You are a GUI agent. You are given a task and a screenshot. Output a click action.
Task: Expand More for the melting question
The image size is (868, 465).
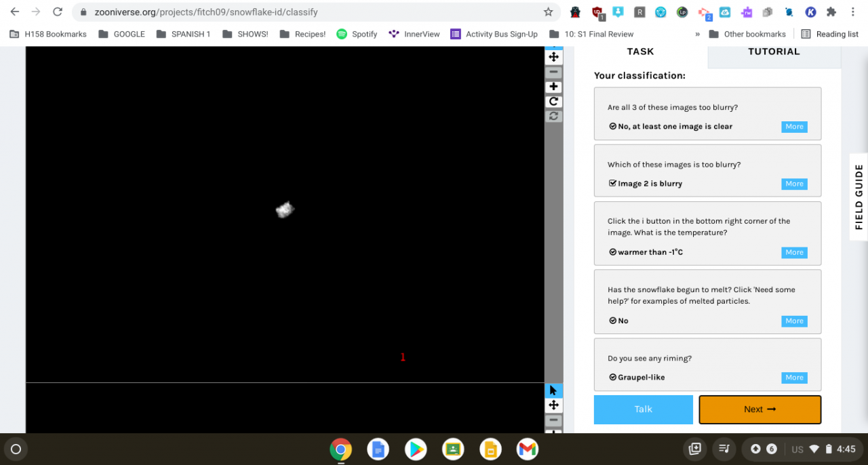click(x=794, y=321)
